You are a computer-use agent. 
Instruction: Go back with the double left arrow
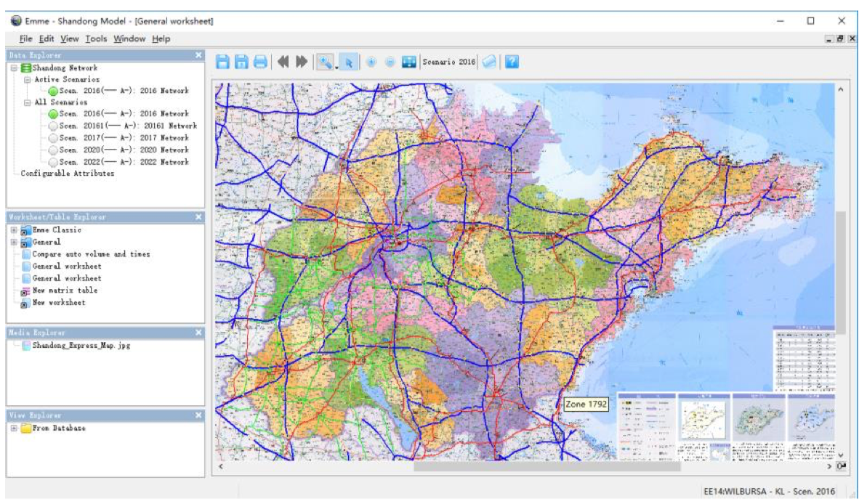click(x=283, y=62)
